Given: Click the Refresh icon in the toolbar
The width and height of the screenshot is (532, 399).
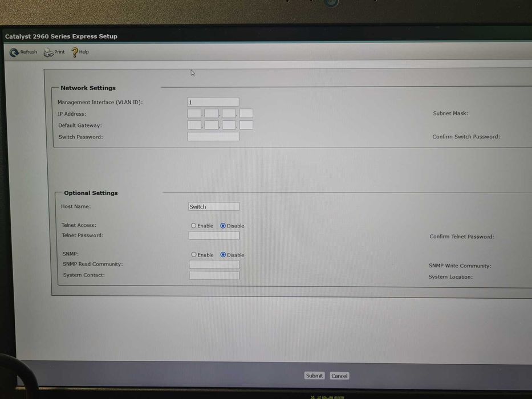Looking at the screenshot, I should tap(14, 52).
